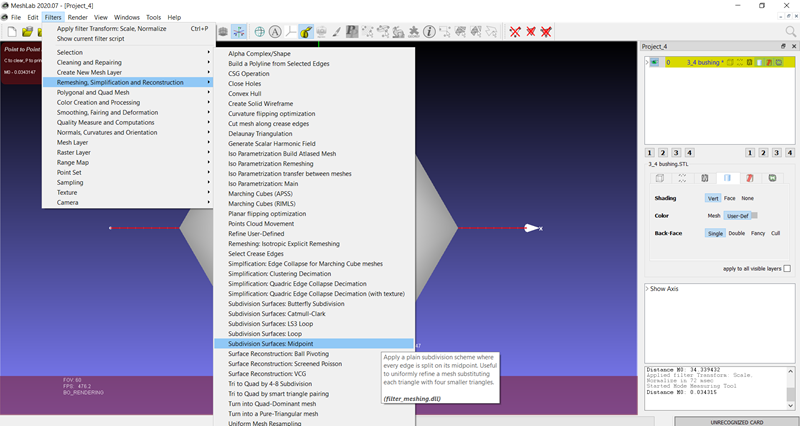Open Smoothing, Fairing and Deformation submenu
Screen dimensions: 800x426
[x=128, y=112]
